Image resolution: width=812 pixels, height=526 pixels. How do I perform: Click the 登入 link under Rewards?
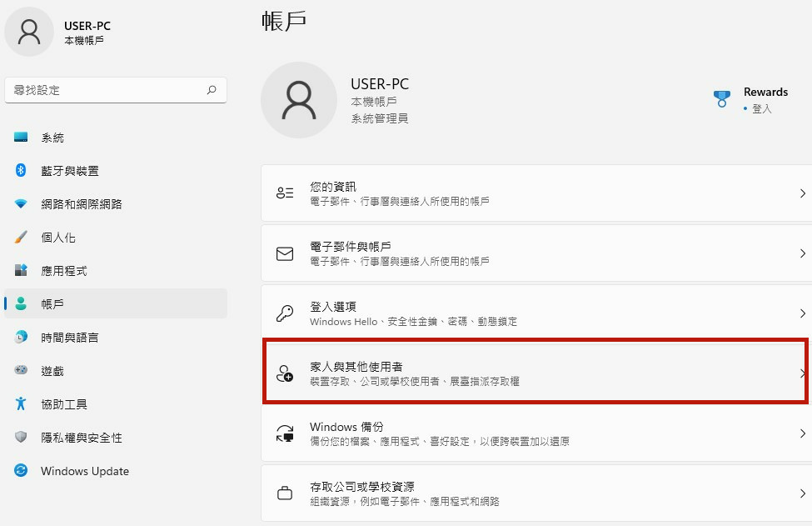(x=761, y=109)
